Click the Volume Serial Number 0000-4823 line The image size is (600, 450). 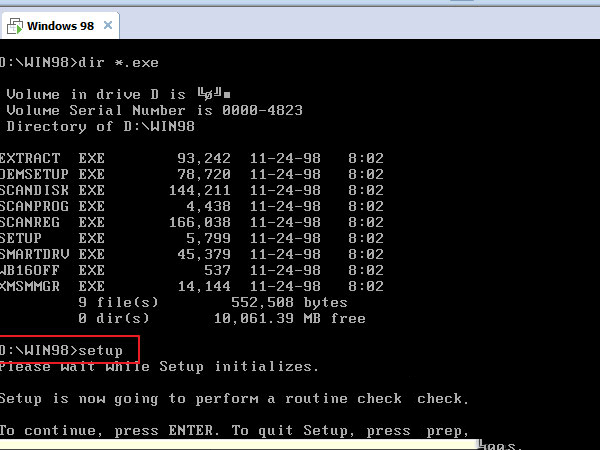coord(155,110)
